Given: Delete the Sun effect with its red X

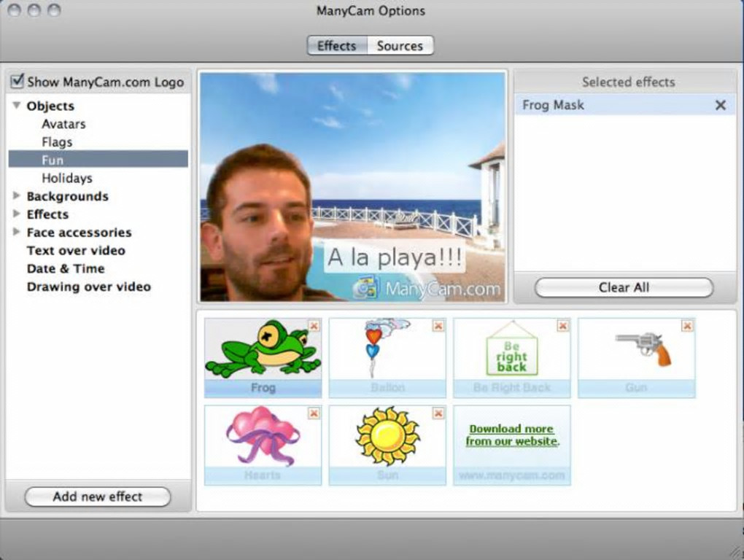Looking at the screenshot, I should tap(438, 413).
